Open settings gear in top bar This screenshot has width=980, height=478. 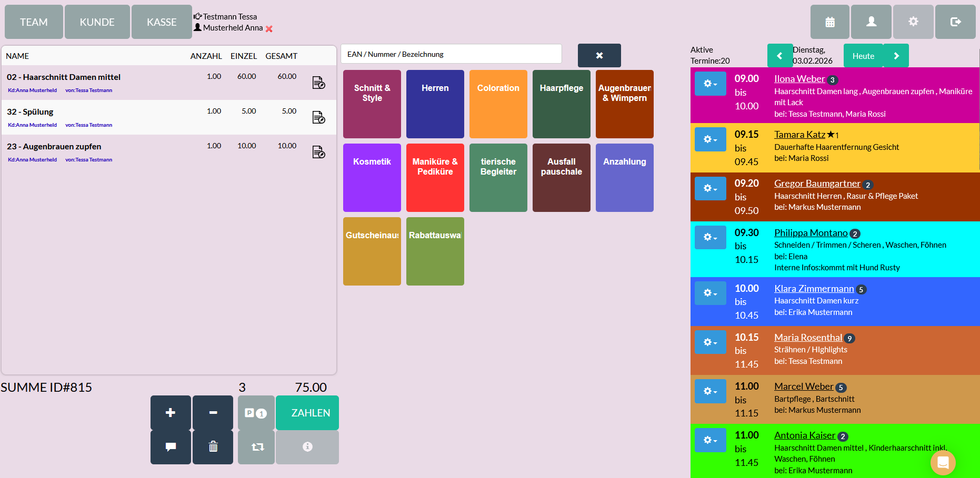click(913, 22)
